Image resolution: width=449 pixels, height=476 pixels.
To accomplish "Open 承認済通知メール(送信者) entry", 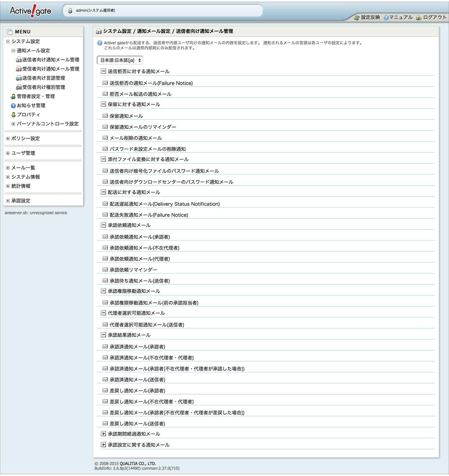I will (137, 380).
